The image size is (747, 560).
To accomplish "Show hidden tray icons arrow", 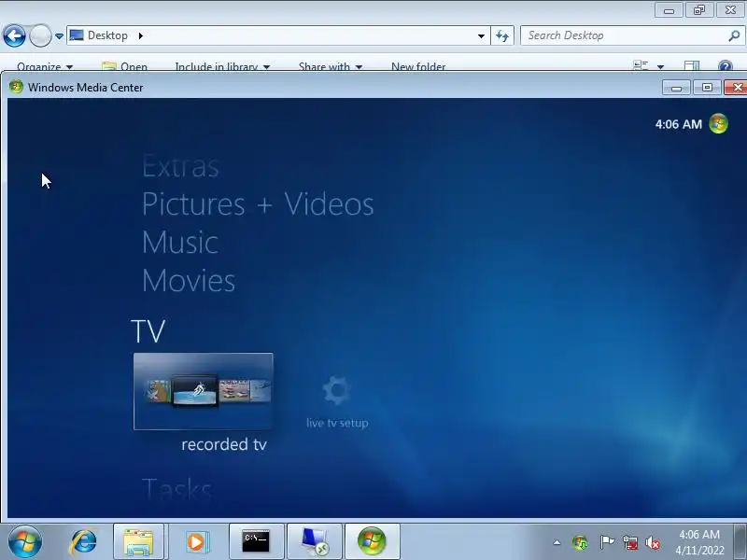I will [557, 542].
